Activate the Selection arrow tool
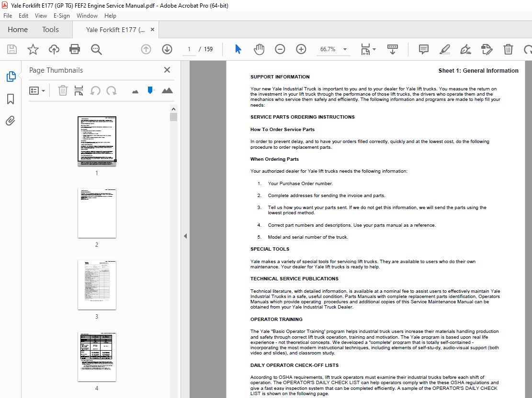532x398 pixels. coord(238,49)
